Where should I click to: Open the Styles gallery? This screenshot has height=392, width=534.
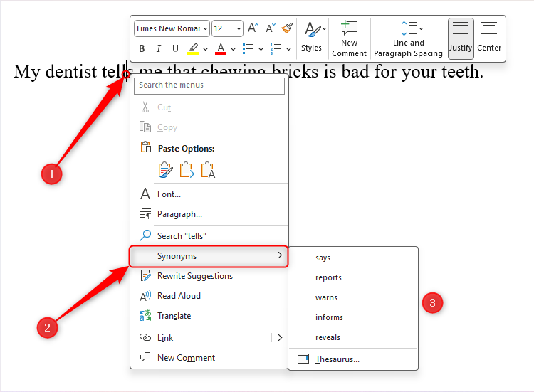click(x=313, y=37)
